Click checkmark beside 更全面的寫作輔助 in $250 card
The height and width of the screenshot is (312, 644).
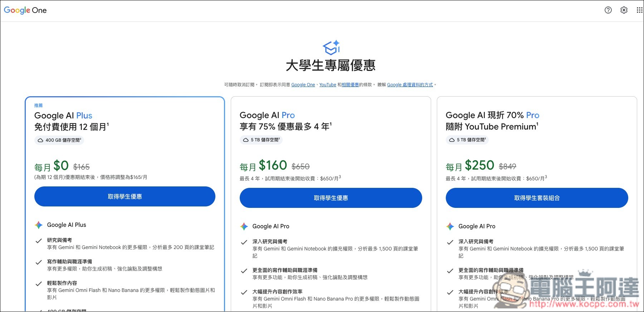tap(450, 271)
